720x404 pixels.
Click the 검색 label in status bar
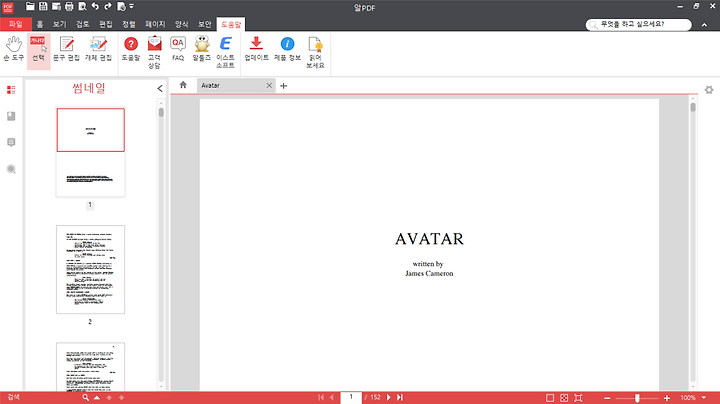(x=14, y=398)
